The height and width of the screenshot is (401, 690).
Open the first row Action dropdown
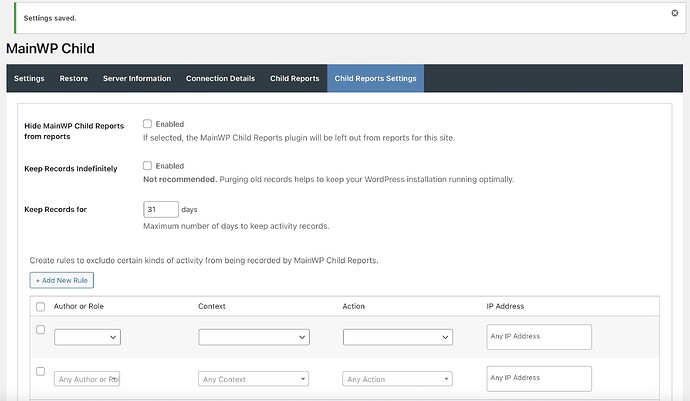(398, 337)
